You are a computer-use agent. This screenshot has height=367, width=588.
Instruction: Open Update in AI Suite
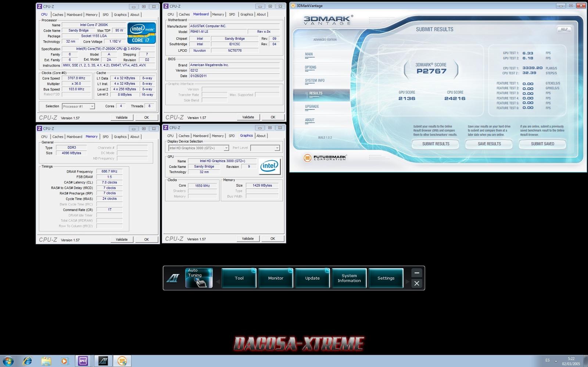pyautogui.click(x=312, y=278)
